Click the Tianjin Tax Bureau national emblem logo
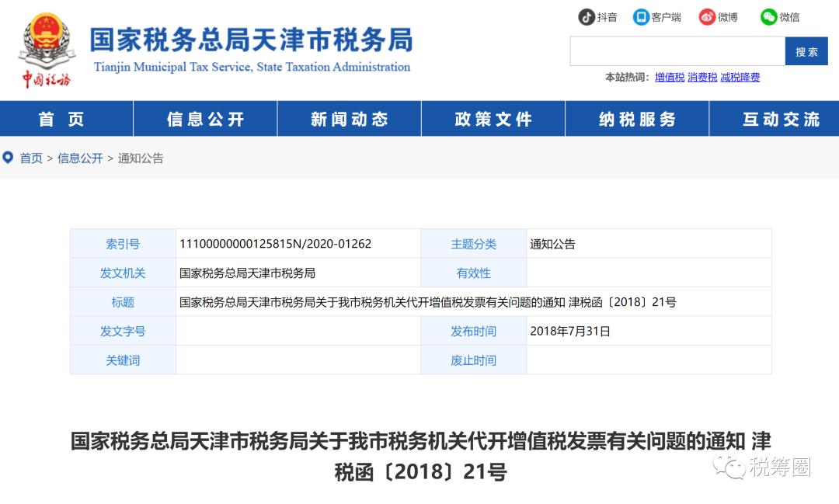This screenshot has width=839, height=504. click(x=46, y=44)
